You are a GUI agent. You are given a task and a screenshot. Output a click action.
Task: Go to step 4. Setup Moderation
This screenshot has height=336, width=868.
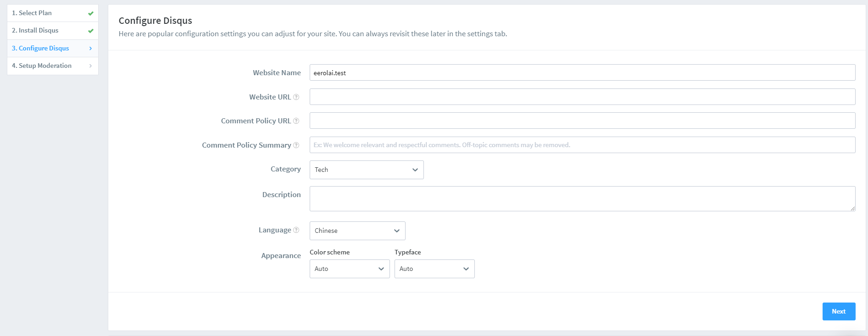coord(53,66)
